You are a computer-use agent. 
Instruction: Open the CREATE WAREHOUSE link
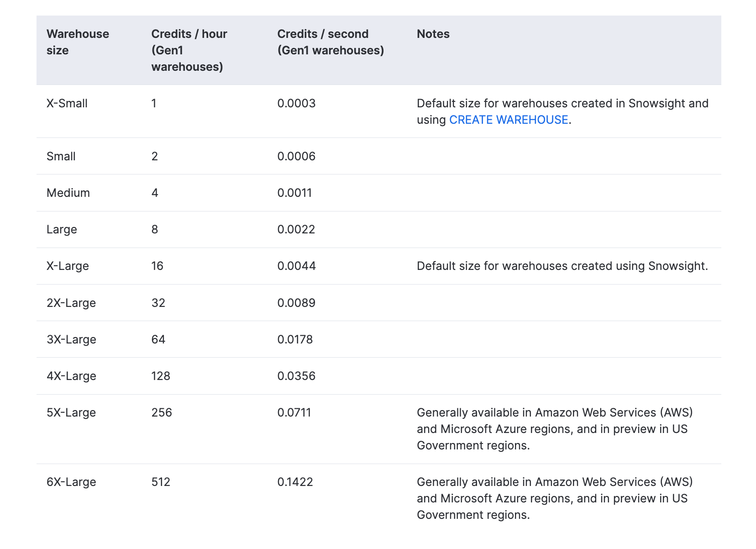tap(509, 120)
